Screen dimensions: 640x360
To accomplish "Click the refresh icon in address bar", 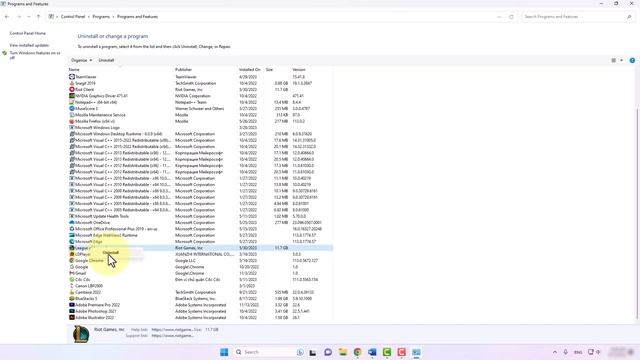I will coord(511,17).
